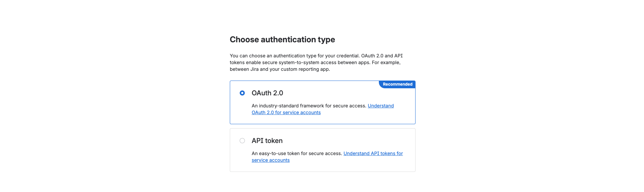
Task: Click "between Jira and your custom reporting app" text
Action: coord(280,69)
